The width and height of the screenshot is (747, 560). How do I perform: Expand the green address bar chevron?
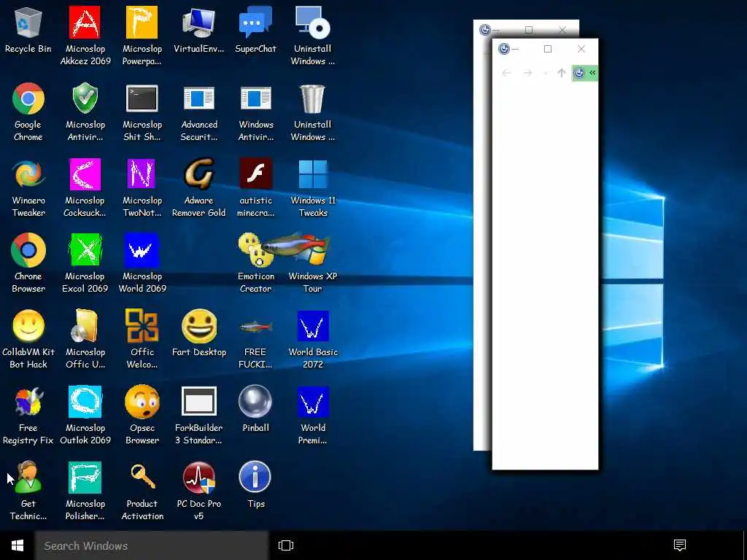[x=592, y=72]
